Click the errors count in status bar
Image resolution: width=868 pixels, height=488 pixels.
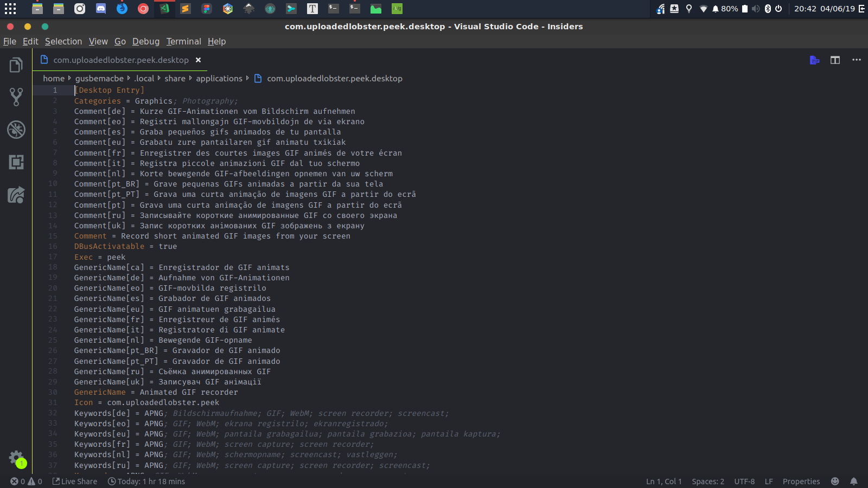click(18, 481)
